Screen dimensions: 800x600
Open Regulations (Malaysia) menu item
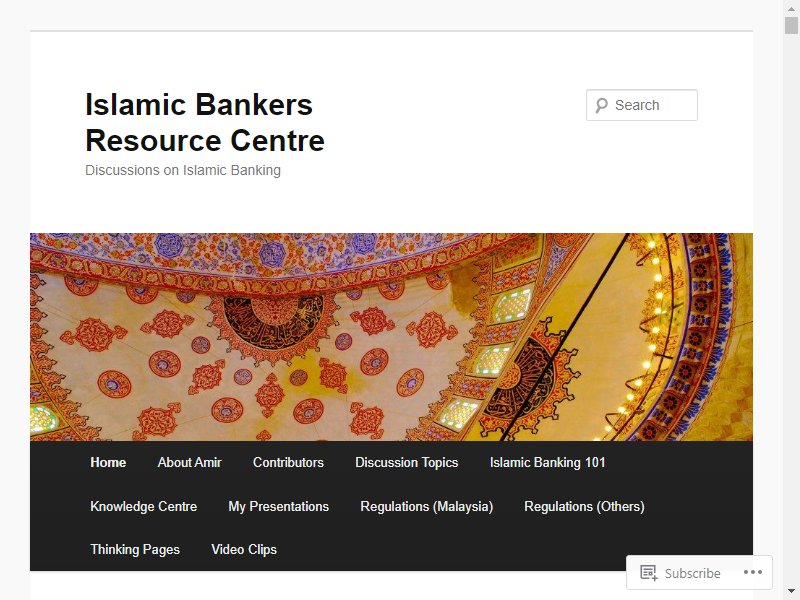pyautogui.click(x=427, y=506)
